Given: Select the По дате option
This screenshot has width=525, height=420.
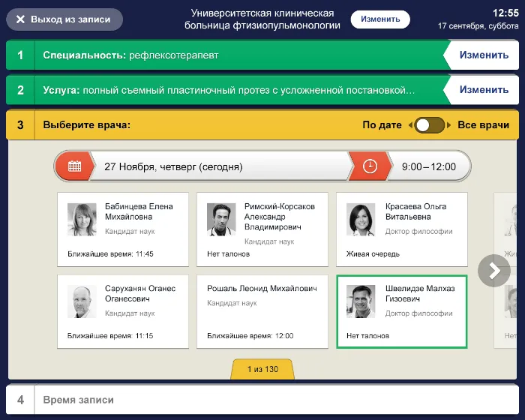Looking at the screenshot, I should click(x=382, y=125).
